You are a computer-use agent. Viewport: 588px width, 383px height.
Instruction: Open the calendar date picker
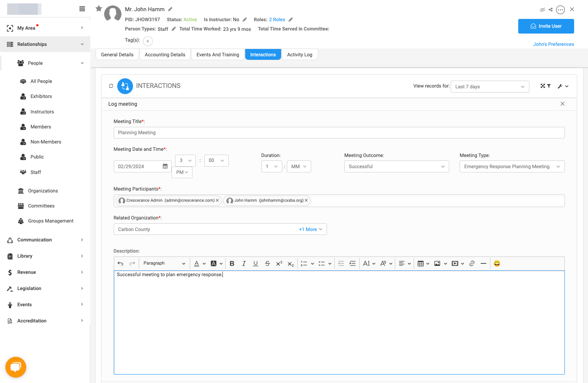tap(165, 166)
